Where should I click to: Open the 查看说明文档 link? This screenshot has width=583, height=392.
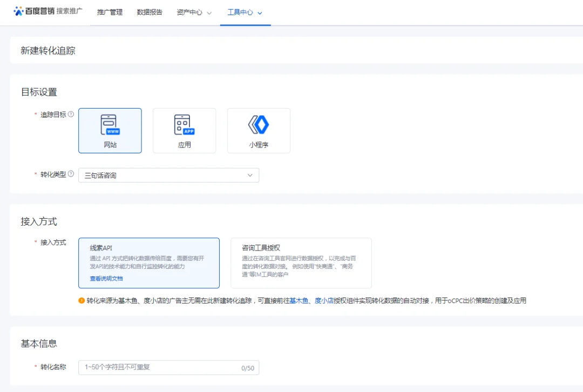tap(106, 279)
